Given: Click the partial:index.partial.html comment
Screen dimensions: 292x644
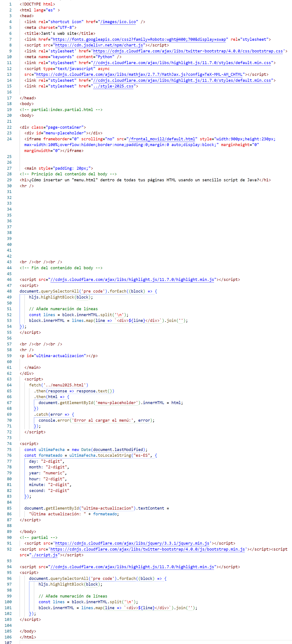Looking at the screenshot, I should coord(61,109).
